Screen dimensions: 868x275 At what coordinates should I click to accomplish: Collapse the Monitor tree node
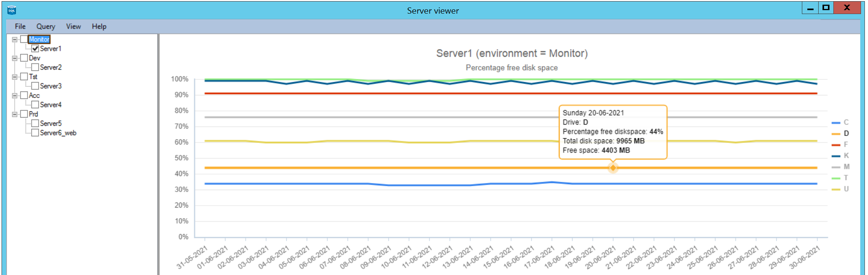click(15, 39)
